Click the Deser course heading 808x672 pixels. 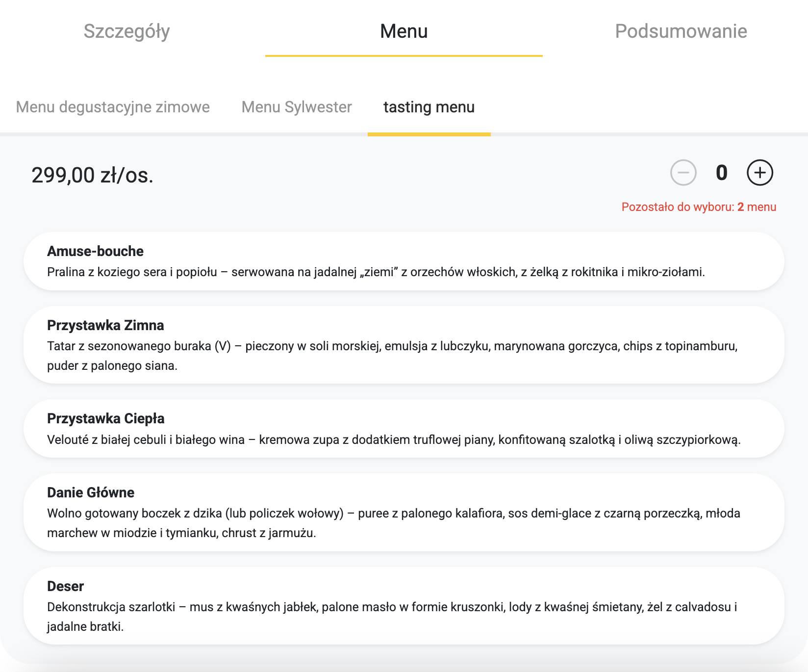pos(65,586)
